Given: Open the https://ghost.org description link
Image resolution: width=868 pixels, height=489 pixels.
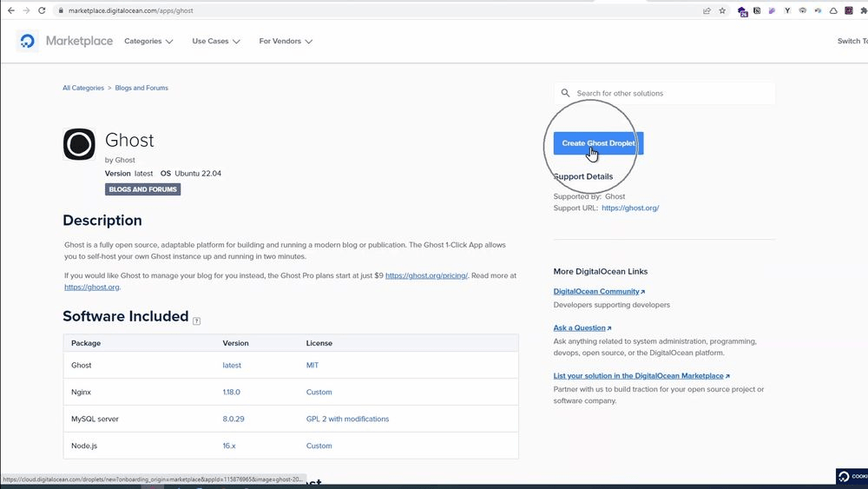Looking at the screenshot, I should pyautogui.click(x=91, y=287).
